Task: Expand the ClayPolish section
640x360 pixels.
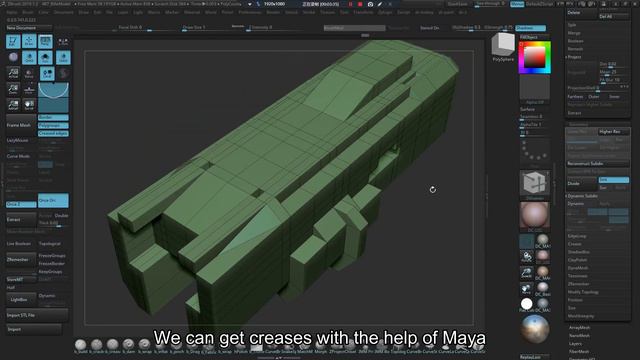Action: (x=578, y=260)
